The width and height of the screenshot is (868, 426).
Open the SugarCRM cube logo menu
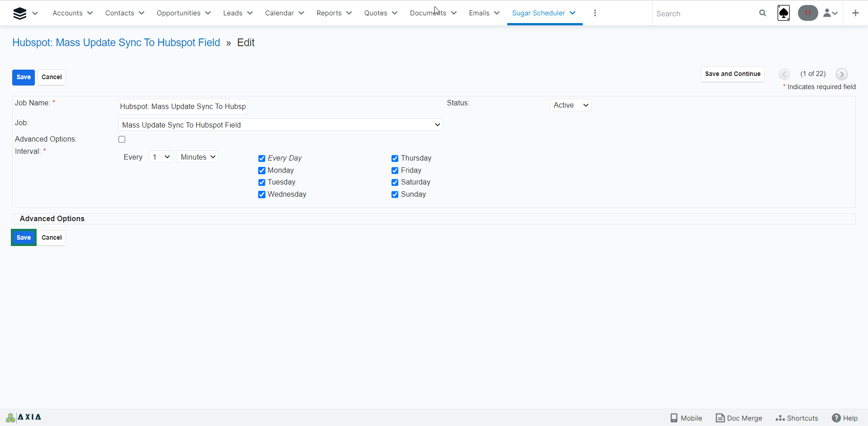coord(20,13)
